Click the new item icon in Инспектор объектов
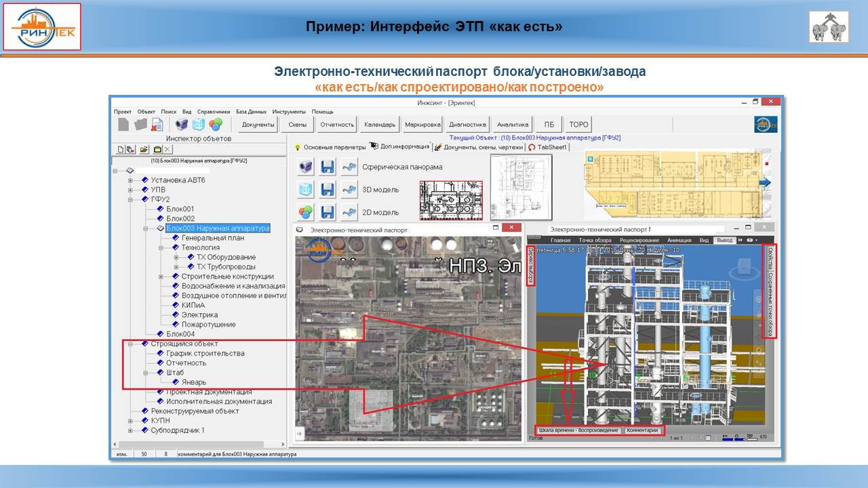This screenshot has height=488, width=868. tap(121, 149)
